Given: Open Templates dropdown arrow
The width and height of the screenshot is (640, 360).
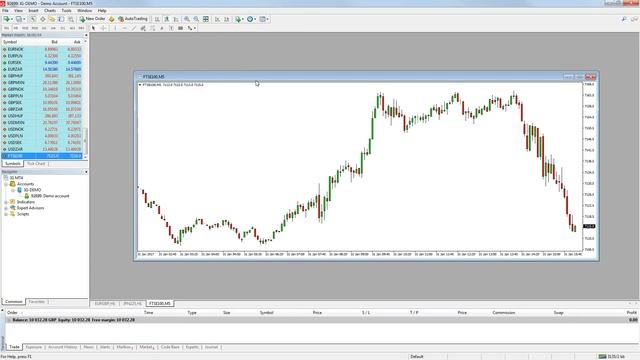Looking at the screenshot, I should click(267, 19).
